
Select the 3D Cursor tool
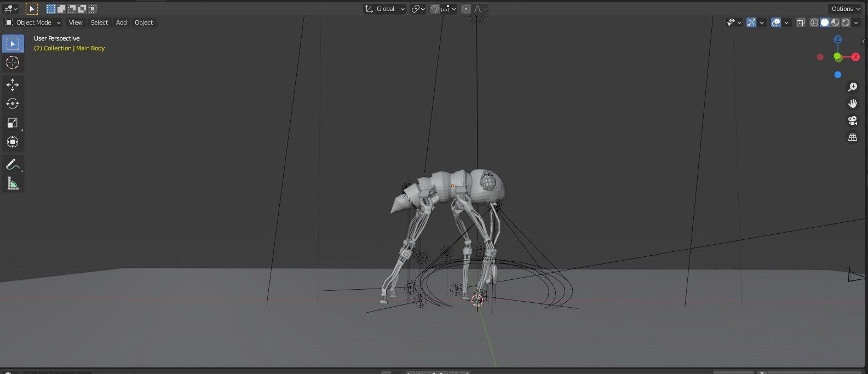click(13, 62)
